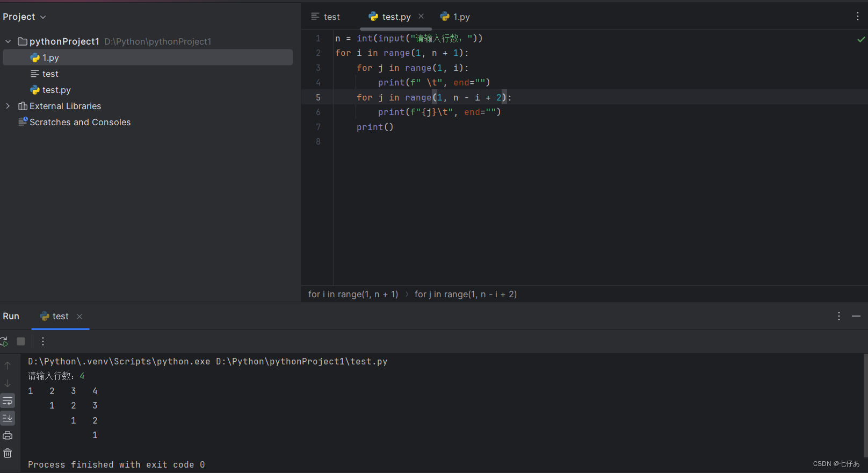
Task: Click the Print console output icon
Action: click(x=8, y=435)
